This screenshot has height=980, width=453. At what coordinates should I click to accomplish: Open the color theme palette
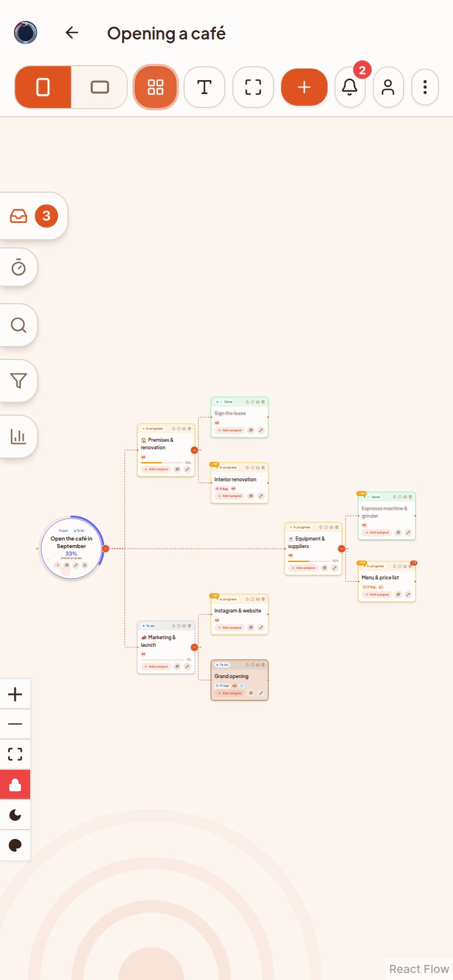pos(15,845)
